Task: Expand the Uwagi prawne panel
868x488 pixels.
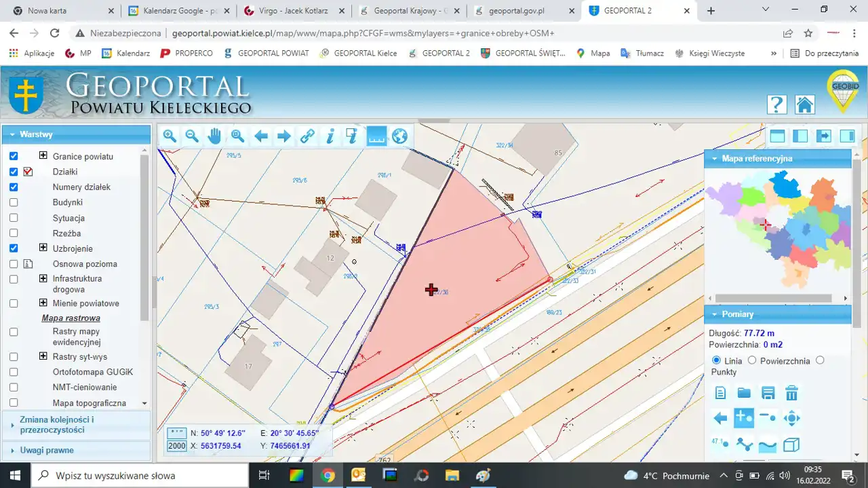Action: [46, 450]
